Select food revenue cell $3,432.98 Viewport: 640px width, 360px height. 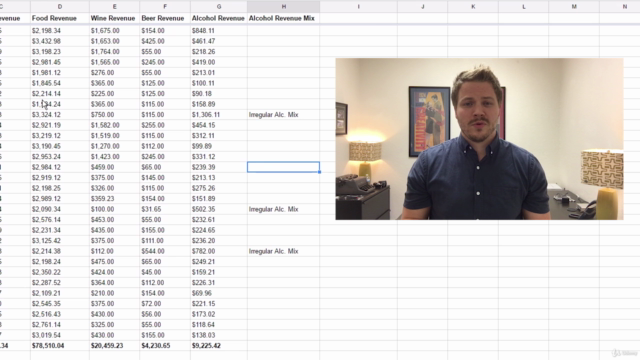[60, 41]
